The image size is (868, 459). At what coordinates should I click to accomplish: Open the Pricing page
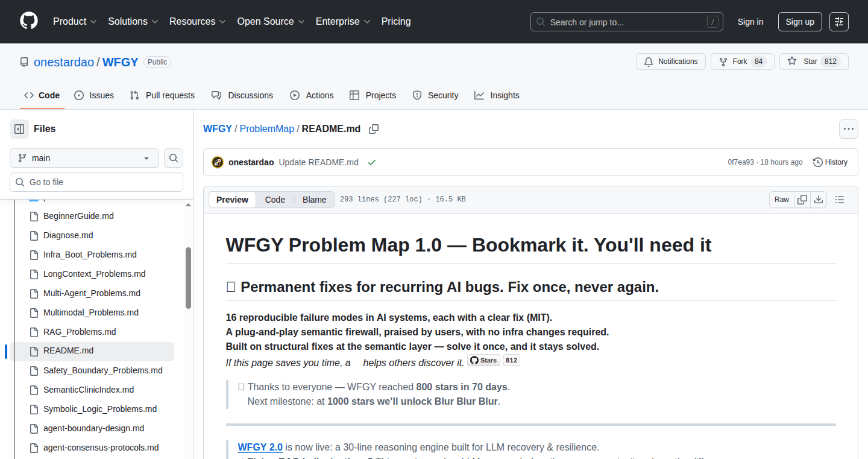click(x=396, y=22)
